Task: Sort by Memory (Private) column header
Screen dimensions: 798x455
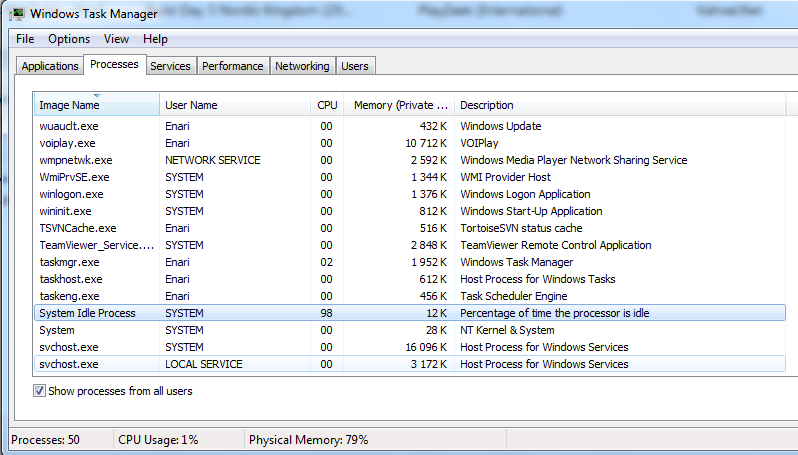Action: [x=400, y=105]
